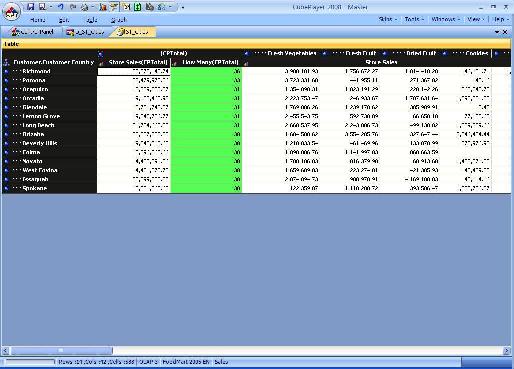The width and height of the screenshot is (514, 369).
Task: Open the Tools dropdown menu
Action: coord(414,19)
